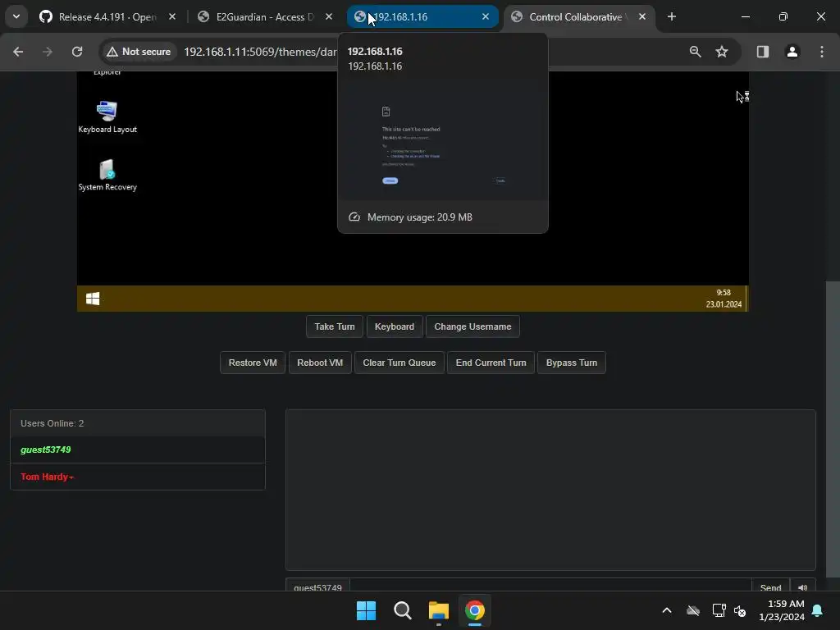Click the System Recovery icon in the VM
This screenshot has width=840, height=630.
[107, 176]
